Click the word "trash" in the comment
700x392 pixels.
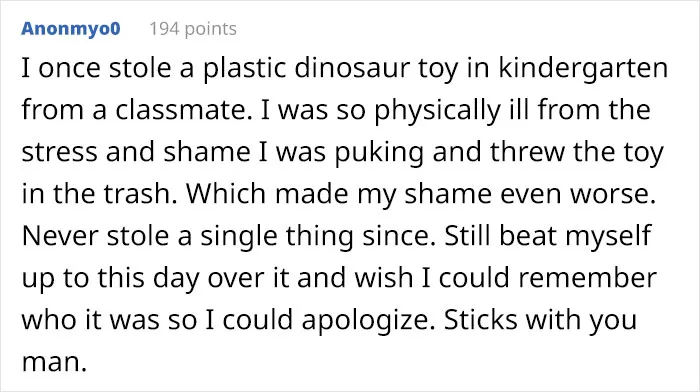[142, 194]
